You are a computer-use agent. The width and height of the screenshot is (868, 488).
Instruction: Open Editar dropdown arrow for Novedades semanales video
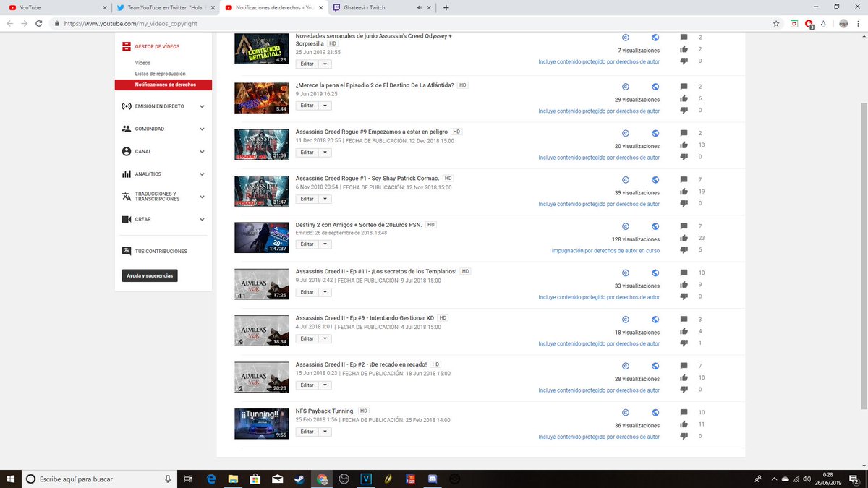(x=325, y=64)
